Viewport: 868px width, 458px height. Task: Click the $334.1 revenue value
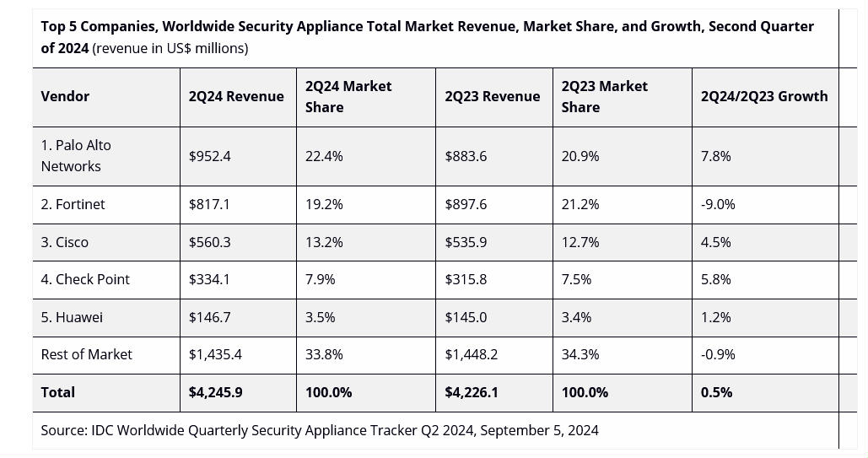[208, 279]
